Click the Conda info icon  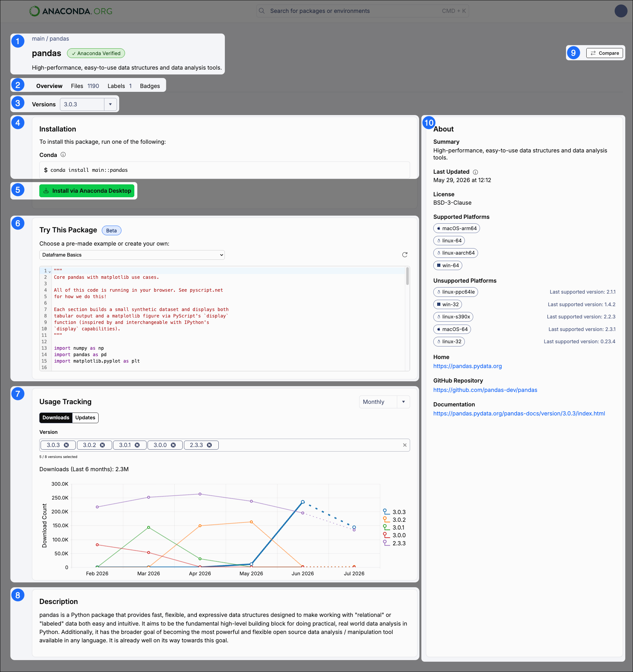click(63, 155)
